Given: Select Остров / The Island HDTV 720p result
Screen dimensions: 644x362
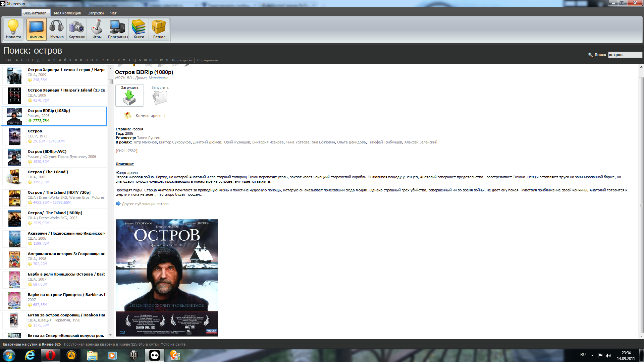Looking at the screenshot, I should [59, 192].
